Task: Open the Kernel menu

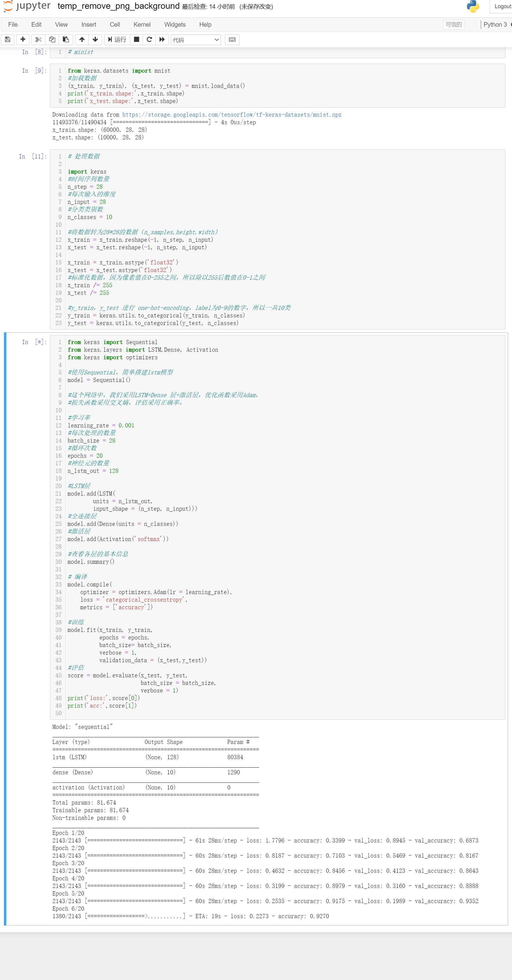Action: click(142, 24)
